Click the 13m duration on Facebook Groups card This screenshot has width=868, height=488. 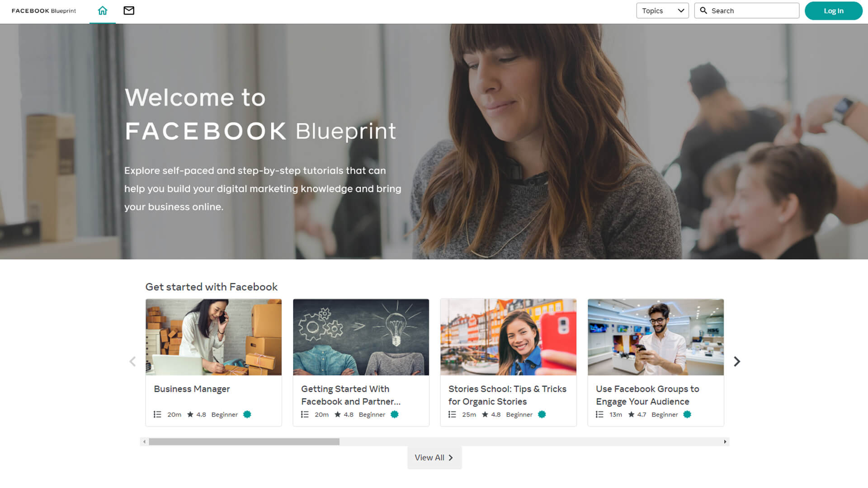point(616,414)
